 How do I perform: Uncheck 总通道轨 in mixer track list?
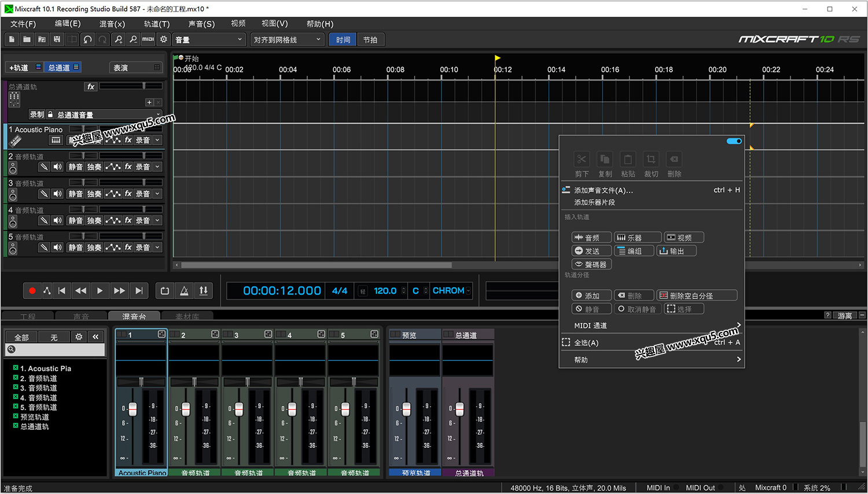[16, 426]
